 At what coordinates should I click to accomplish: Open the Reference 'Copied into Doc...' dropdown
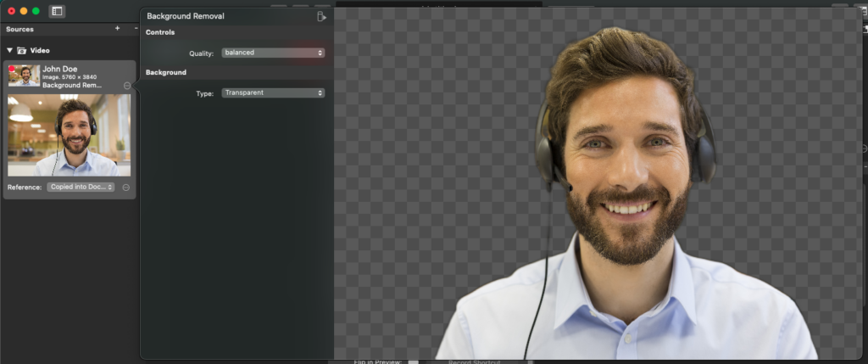(x=81, y=188)
